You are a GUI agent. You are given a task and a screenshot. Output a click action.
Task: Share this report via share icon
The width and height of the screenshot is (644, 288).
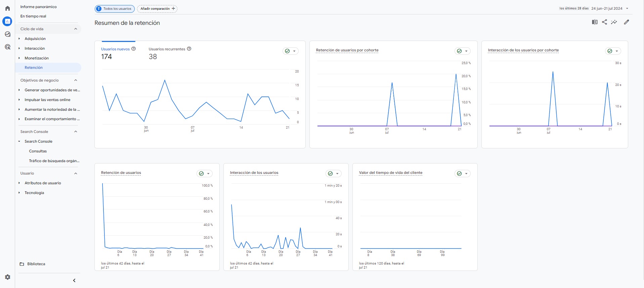click(x=604, y=22)
